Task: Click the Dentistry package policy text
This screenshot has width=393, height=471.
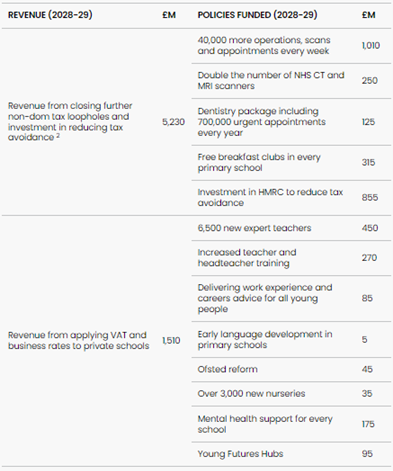Action: coord(261,122)
